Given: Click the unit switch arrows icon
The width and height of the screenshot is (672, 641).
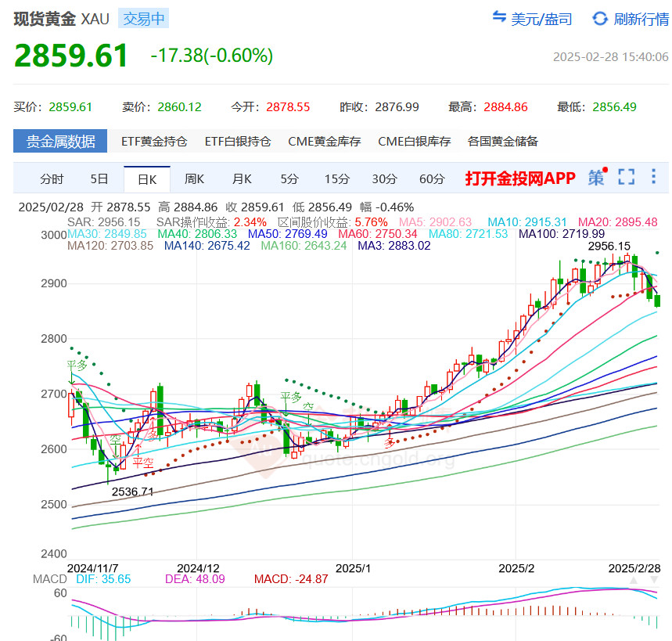Looking at the screenshot, I should (499, 18).
